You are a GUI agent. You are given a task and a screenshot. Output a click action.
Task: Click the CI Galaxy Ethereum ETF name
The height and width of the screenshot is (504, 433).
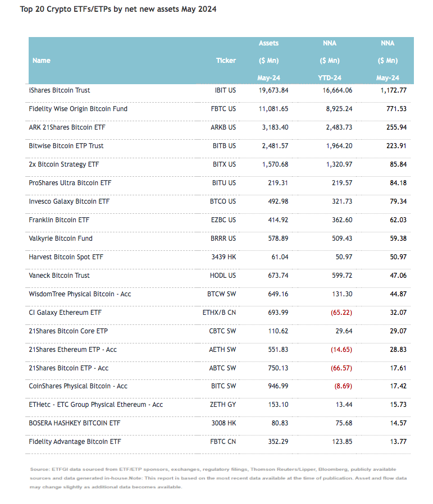[65, 313]
